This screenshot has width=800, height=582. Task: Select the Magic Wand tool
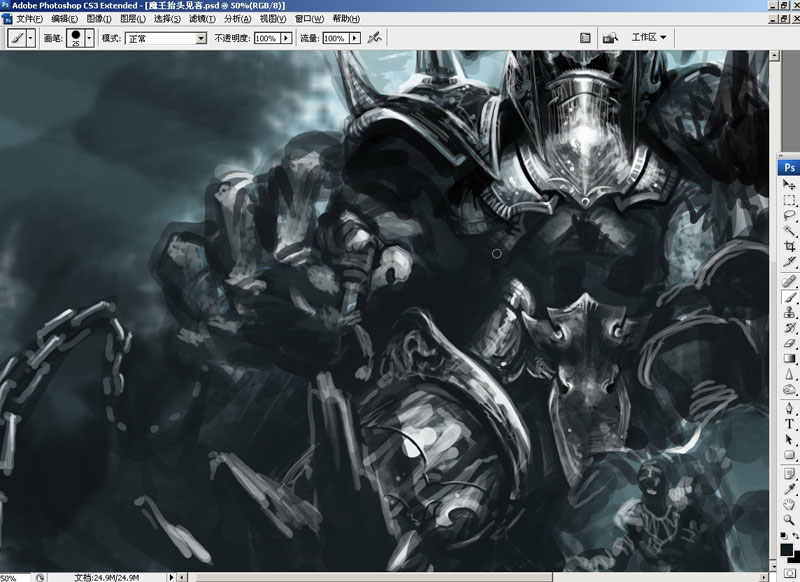789,231
